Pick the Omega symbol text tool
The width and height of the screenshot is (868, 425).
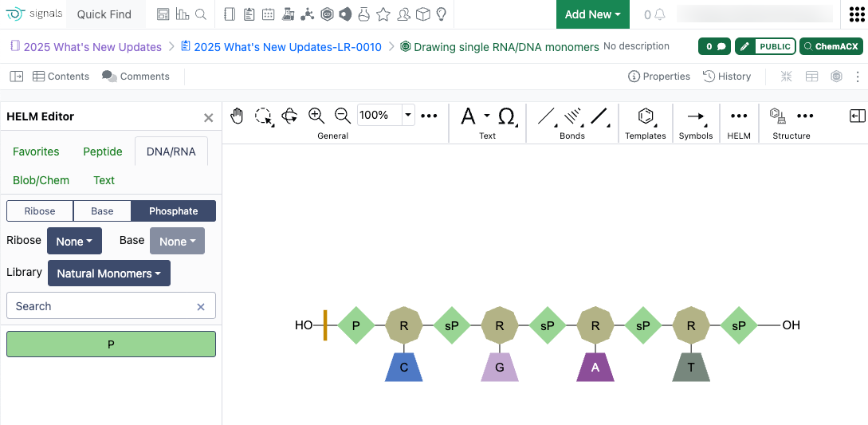(x=506, y=116)
